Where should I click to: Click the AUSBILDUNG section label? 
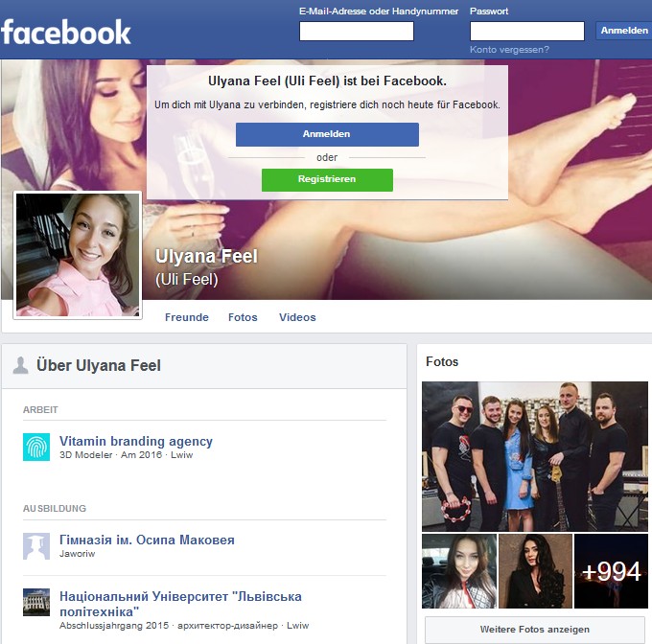click(x=55, y=509)
